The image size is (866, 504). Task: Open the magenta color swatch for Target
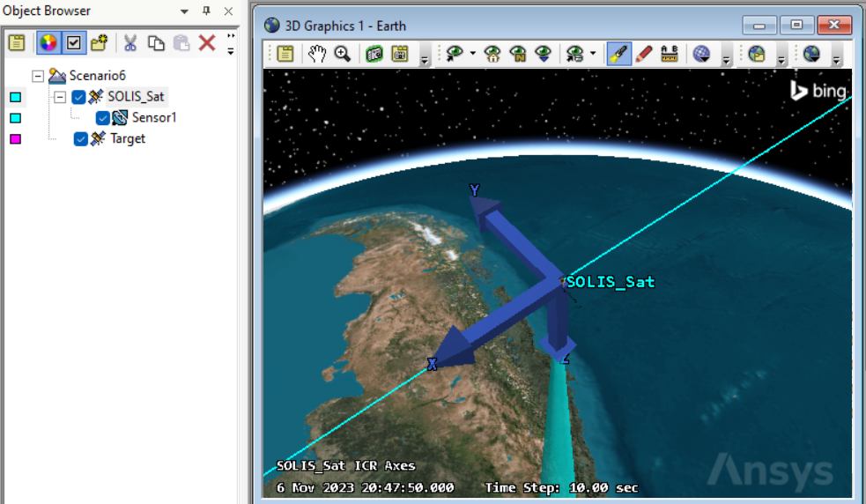point(16,139)
